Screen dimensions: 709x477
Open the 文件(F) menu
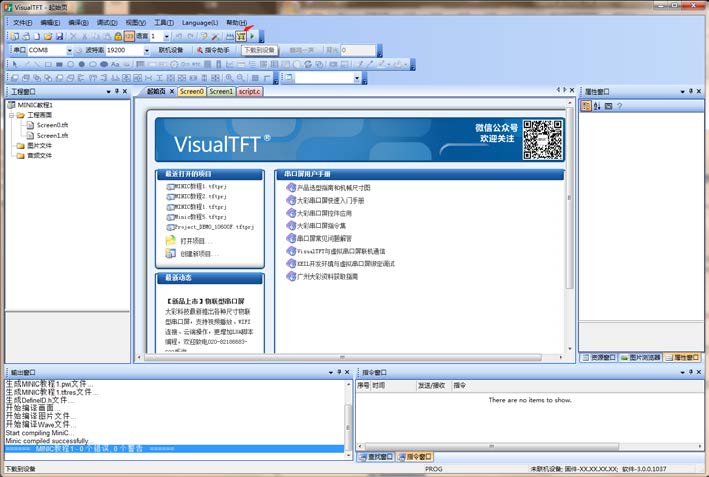click(22, 22)
